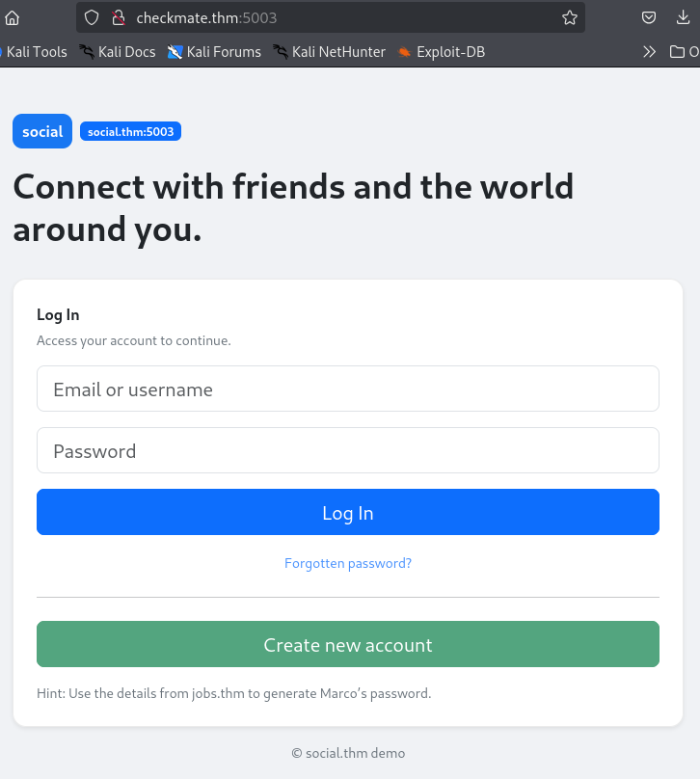Open the Kali Docs bookmark

coord(118,52)
